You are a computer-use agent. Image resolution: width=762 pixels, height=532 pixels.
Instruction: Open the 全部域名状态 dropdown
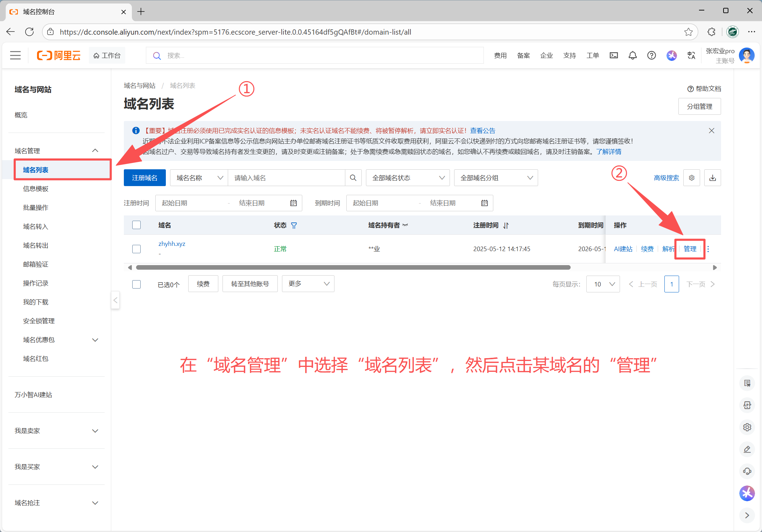click(x=408, y=178)
